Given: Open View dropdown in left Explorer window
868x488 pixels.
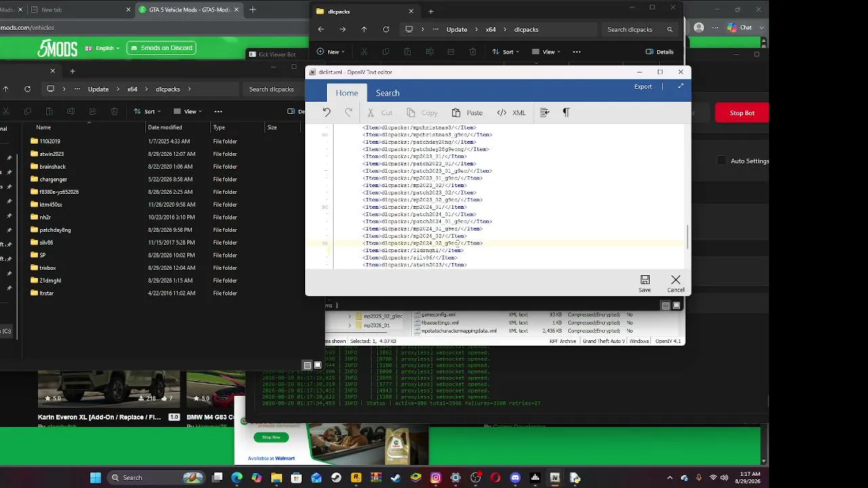Looking at the screenshot, I should click(187, 111).
